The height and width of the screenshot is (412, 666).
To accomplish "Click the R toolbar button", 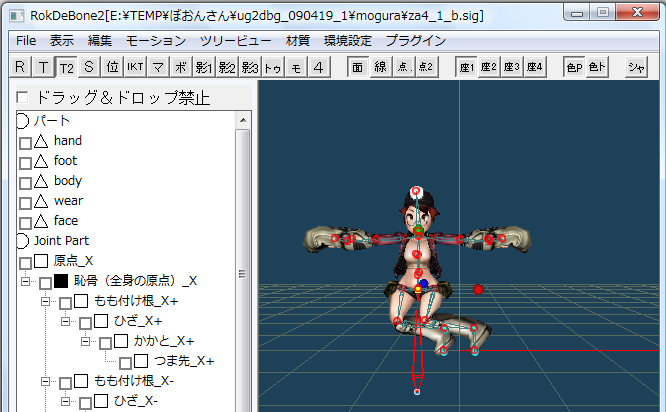I will point(20,68).
